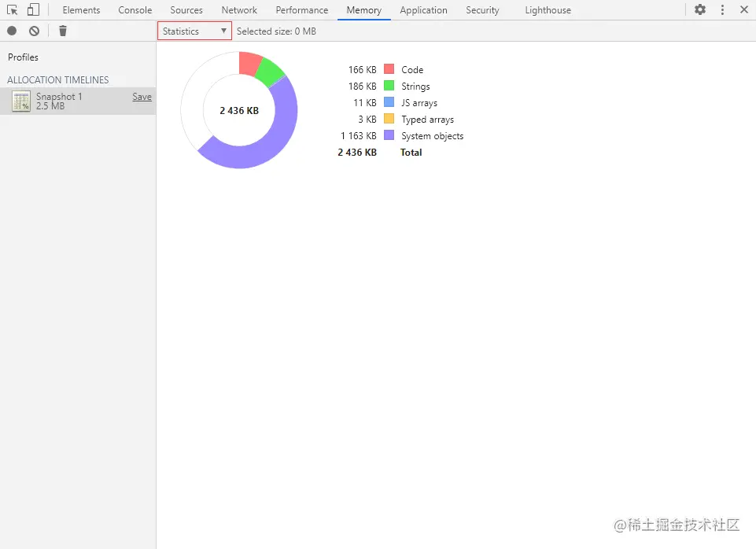Select the Snapshot 1 profile icon
Viewport: 756px width, 549px height.
coord(21,101)
